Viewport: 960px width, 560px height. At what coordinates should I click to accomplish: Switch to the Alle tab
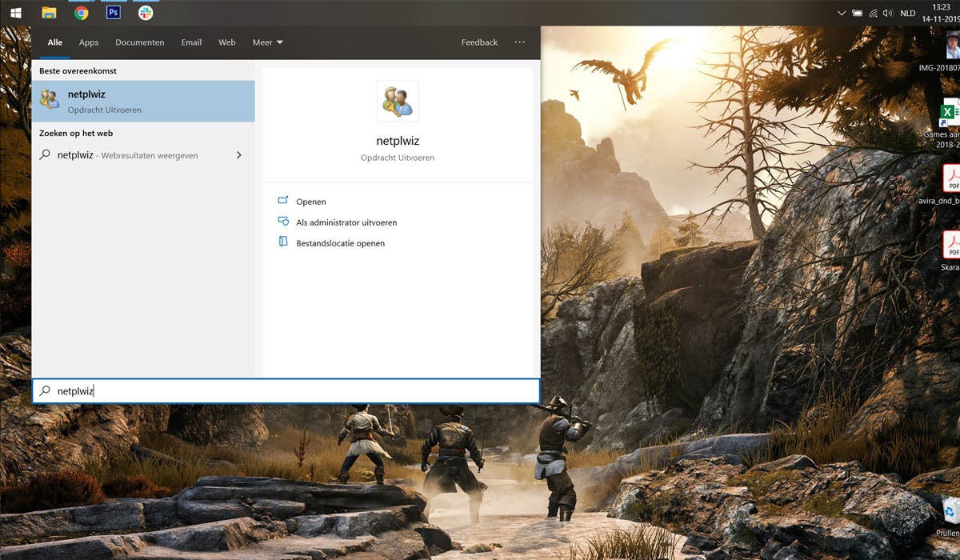(54, 42)
